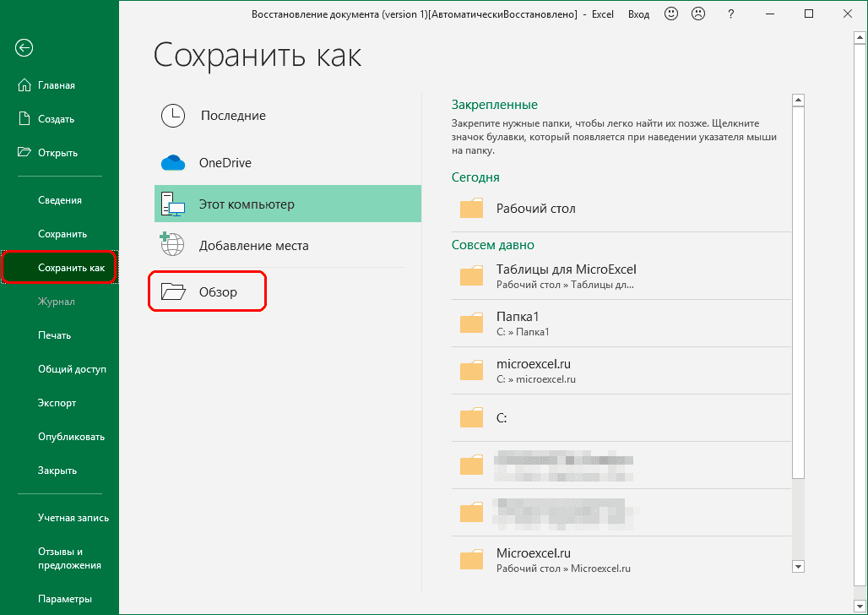Open the Помощь question mark icon

coord(730,14)
